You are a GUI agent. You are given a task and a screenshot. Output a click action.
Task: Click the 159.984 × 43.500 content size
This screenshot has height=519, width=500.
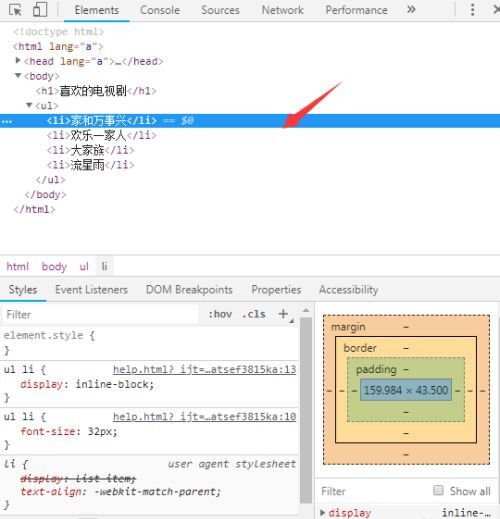406,390
